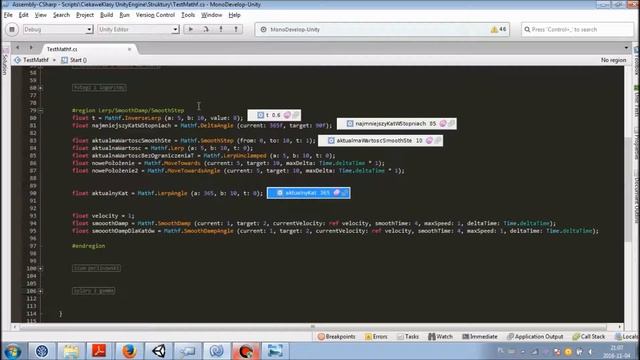Click the '#endregion' line text

tap(89, 246)
